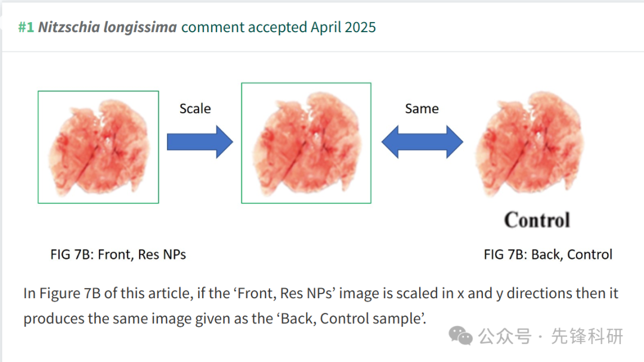644x362 pixels.
Task: Click the #1 comment number link
Action: coord(26,27)
